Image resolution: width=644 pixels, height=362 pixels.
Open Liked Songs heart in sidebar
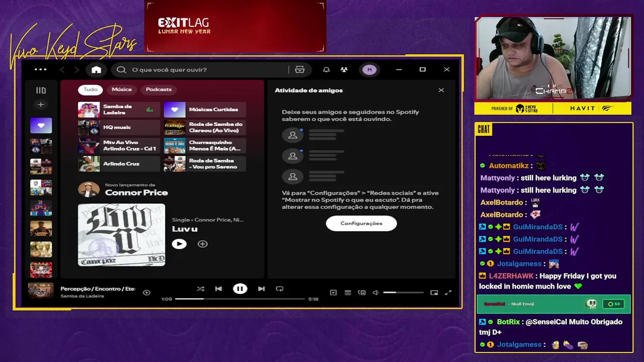41,126
